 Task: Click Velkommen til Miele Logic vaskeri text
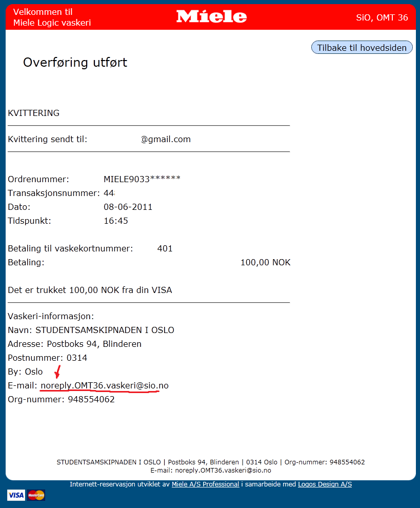52,17
